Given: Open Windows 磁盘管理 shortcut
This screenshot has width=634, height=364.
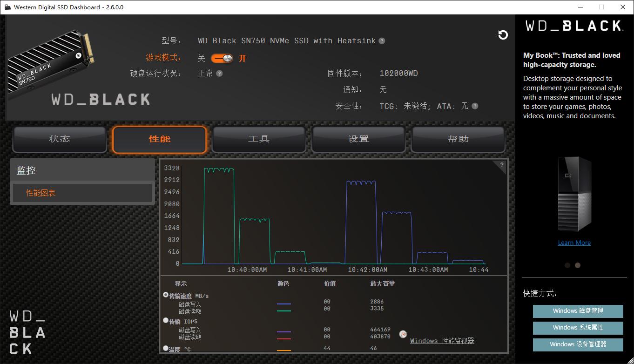Looking at the screenshot, I should point(578,311).
